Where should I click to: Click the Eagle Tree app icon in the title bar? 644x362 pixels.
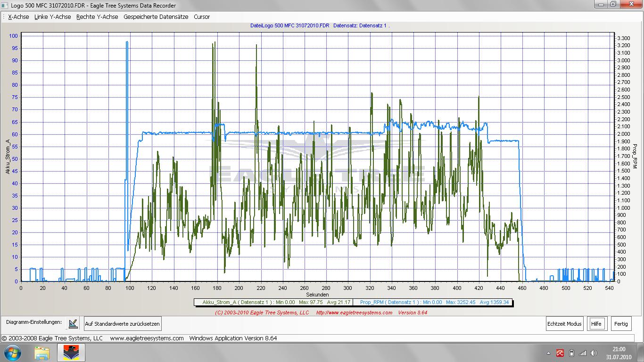[5, 5]
